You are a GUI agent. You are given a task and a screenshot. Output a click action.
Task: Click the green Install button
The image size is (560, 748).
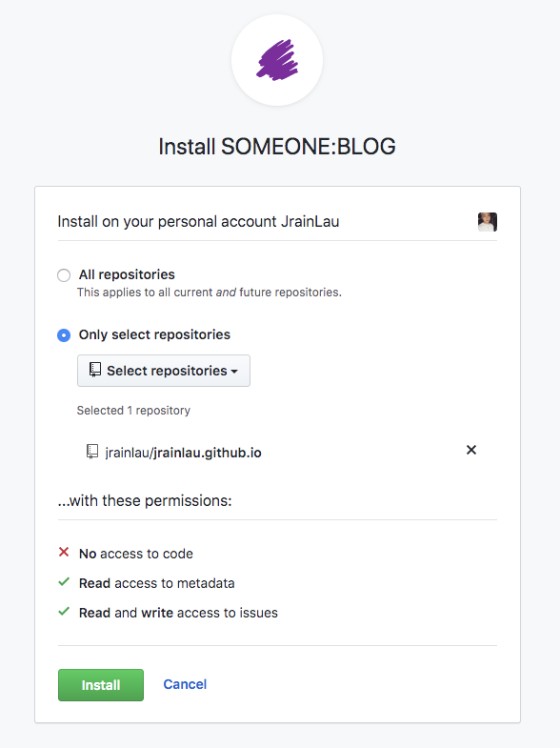(x=101, y=685)
